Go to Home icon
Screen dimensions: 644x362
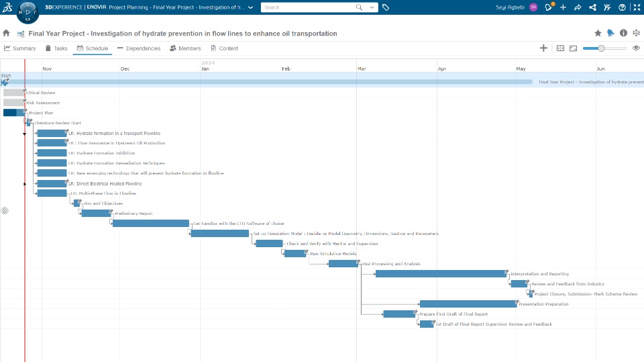[6, 33]
